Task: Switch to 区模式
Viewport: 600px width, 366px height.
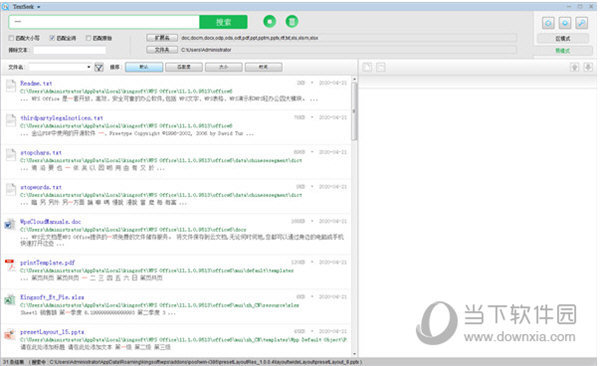Action: pyautogui.click(x=563, y=39)
